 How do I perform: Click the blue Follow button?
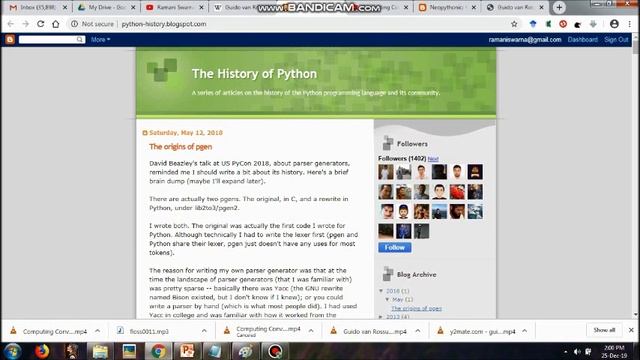pos(395,247)
